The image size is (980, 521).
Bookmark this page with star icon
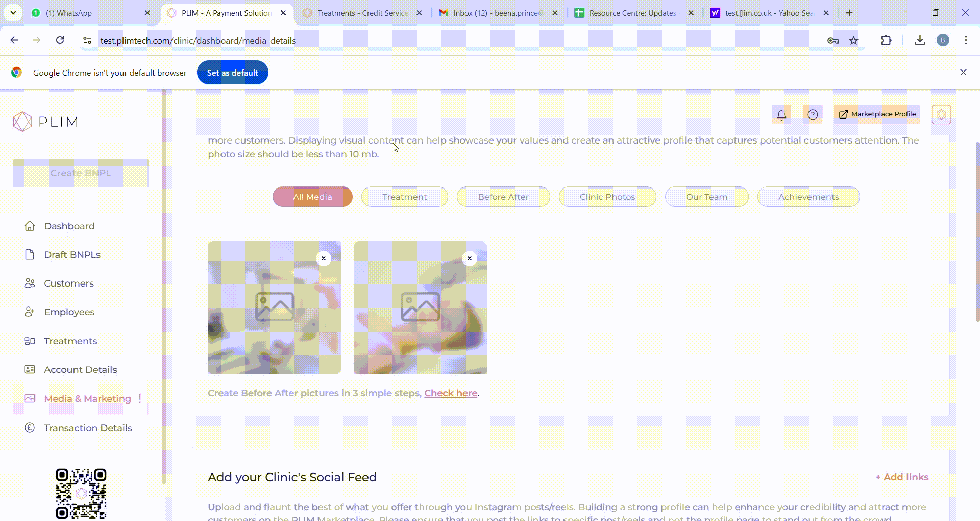853,40
